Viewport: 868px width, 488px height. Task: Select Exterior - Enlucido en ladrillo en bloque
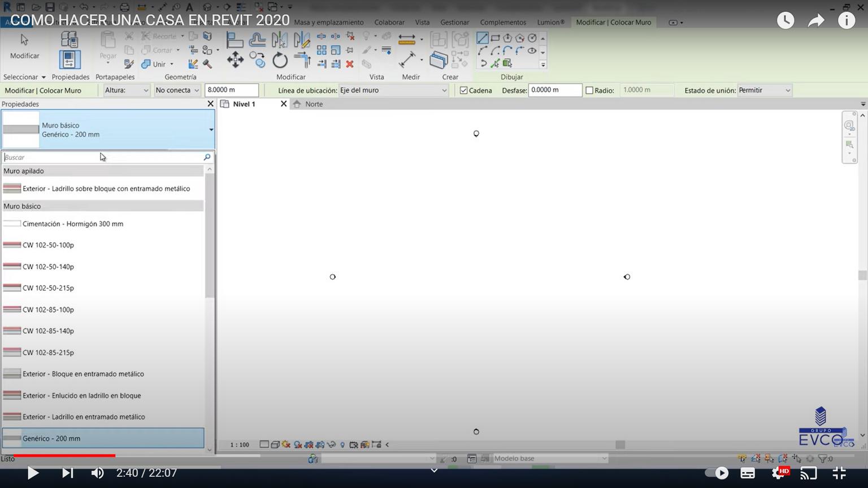click(x=103, y=395)
